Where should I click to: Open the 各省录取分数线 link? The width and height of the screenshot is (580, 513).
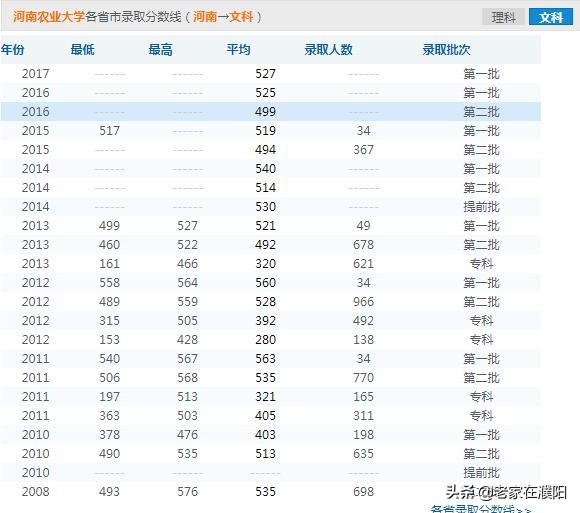[482, 509]
